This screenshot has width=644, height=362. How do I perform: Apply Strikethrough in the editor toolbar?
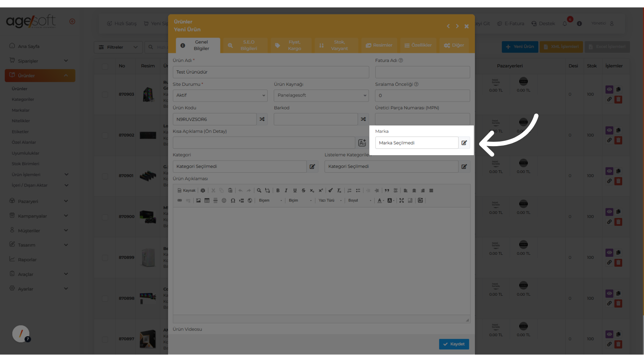point(304,190)
